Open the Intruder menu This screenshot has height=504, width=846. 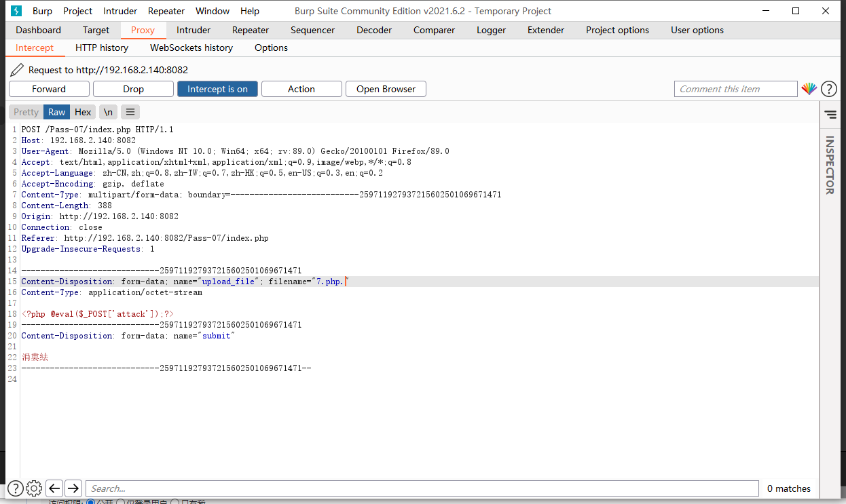(120, 11)
